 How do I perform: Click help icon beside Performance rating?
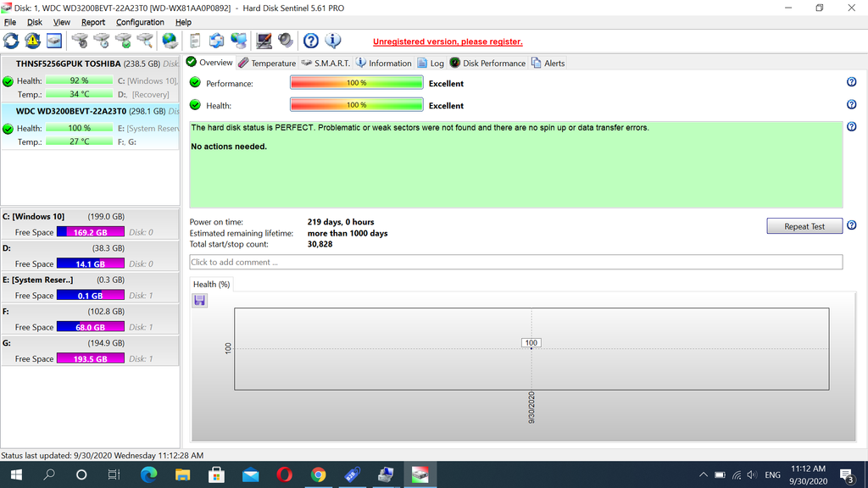point(851,82)
